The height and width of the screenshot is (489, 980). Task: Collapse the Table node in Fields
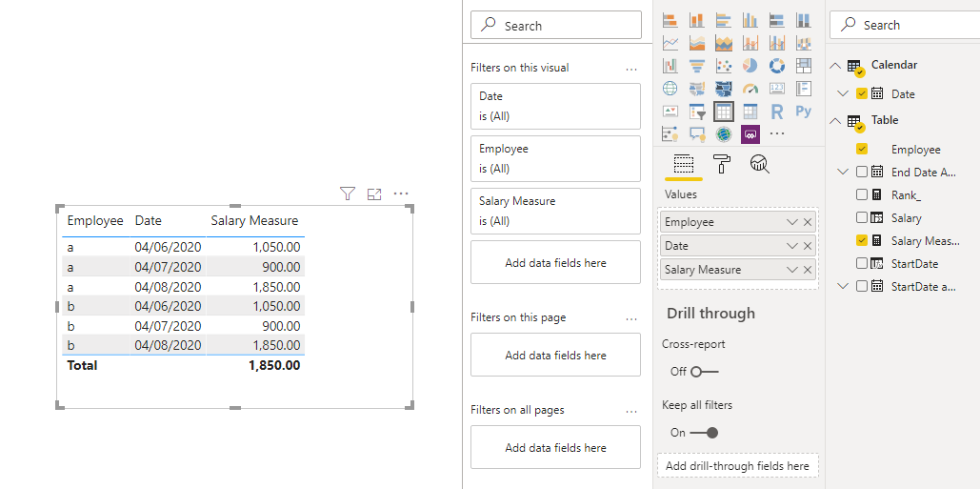(x=835, y=120)
